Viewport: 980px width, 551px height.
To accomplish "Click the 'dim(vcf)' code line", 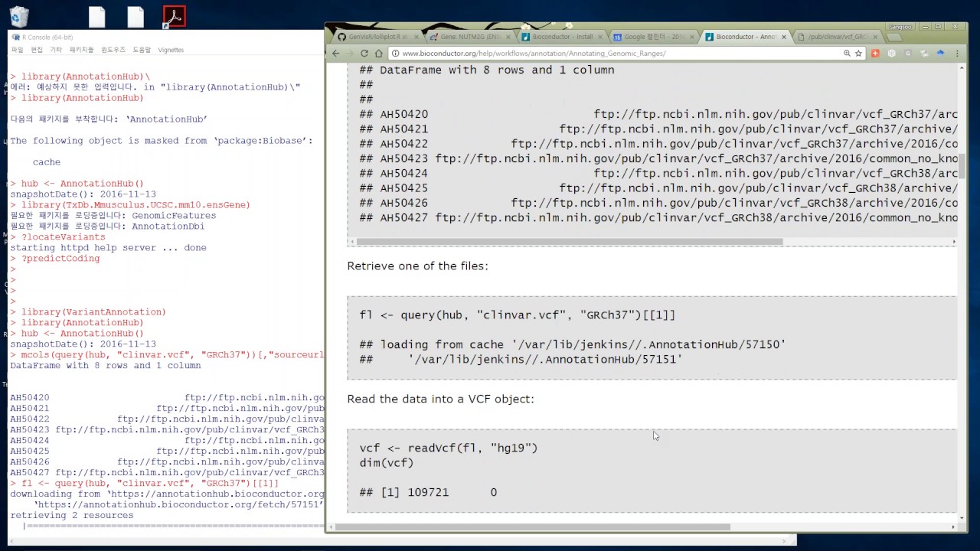I will point(387,462).
